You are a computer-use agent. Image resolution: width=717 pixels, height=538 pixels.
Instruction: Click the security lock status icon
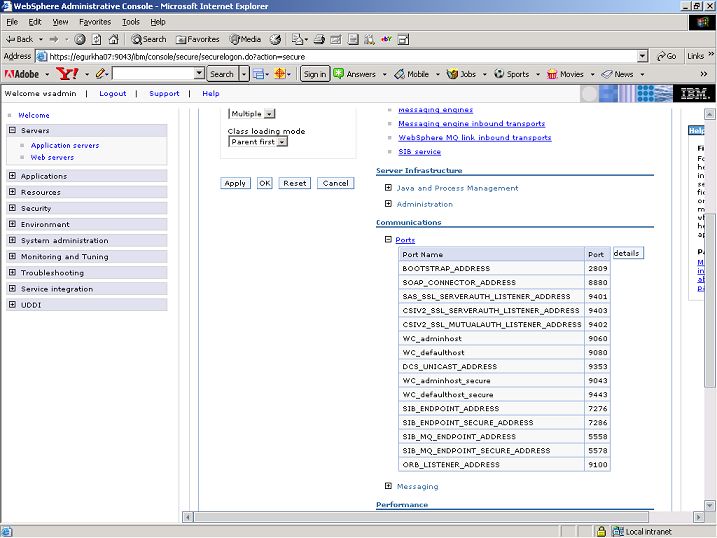[601, 531]
